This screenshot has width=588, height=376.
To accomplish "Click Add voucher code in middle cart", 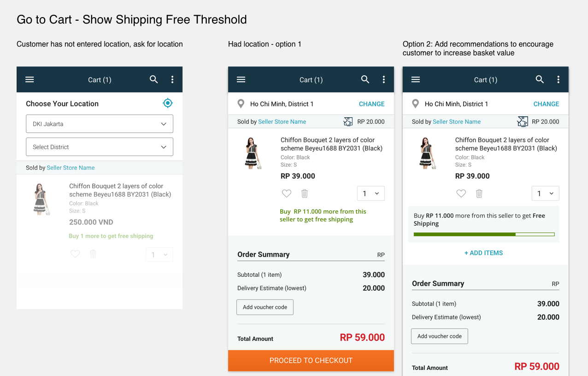I will (x=265, y=307).
